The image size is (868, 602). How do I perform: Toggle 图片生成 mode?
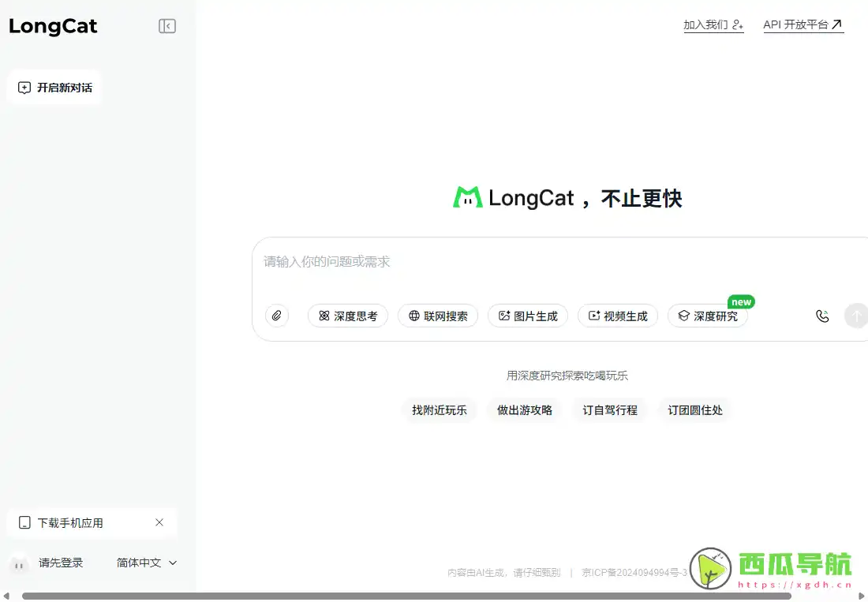[528, 316]
